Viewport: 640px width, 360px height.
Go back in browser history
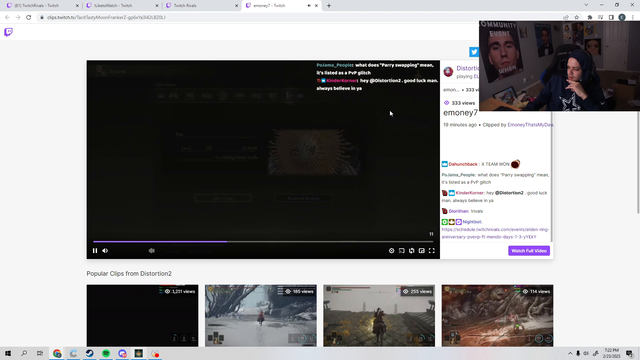[x=7, y=18]
